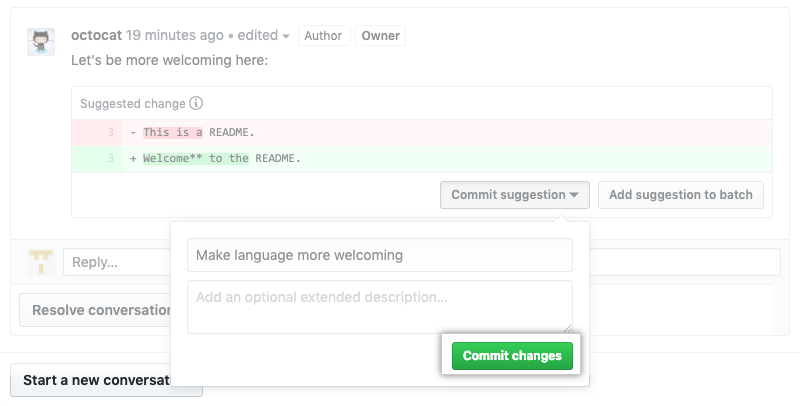The image size is (800, 406).
Task: Click Add suggestion to batch button
Action: [680, 195]
